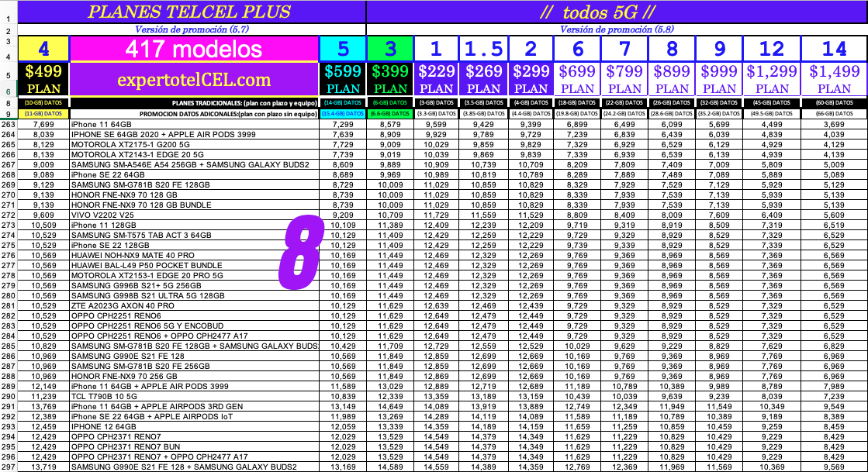Viewport: 868px width, 472px height.
Task: Select the (60-GB) DATOS label cell
Action: 834,103
